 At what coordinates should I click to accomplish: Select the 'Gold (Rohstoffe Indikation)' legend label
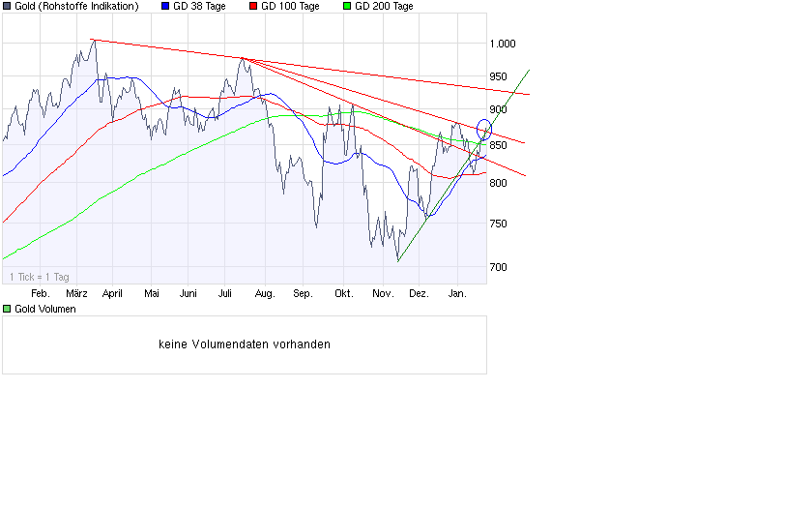point(76,6)
